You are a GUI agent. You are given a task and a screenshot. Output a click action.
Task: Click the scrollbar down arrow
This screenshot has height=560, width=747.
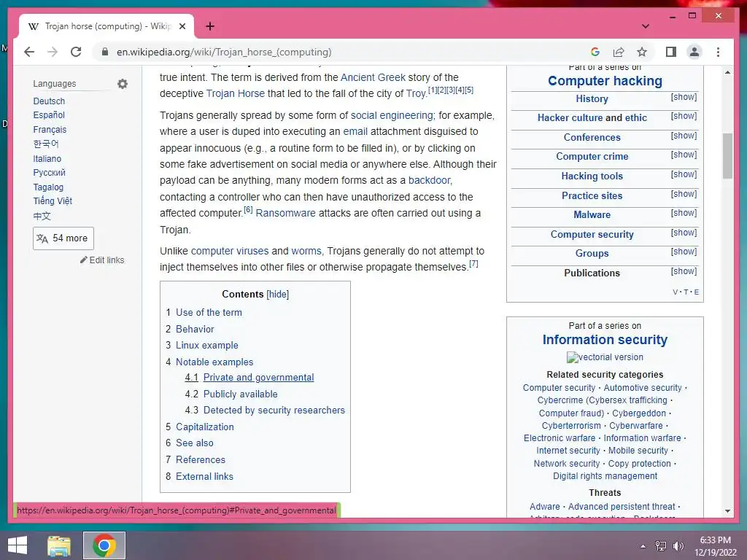click(727, 511)
